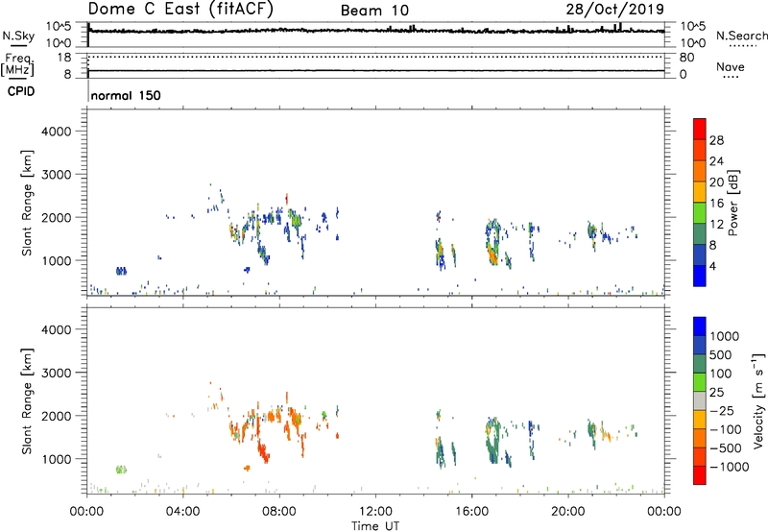Click the power echo cluster near 17:00

[x=493, y=242]
